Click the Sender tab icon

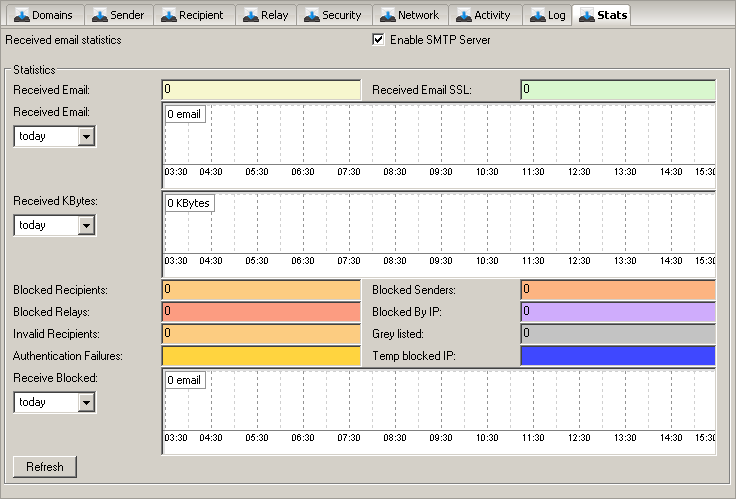pos(100,15)
